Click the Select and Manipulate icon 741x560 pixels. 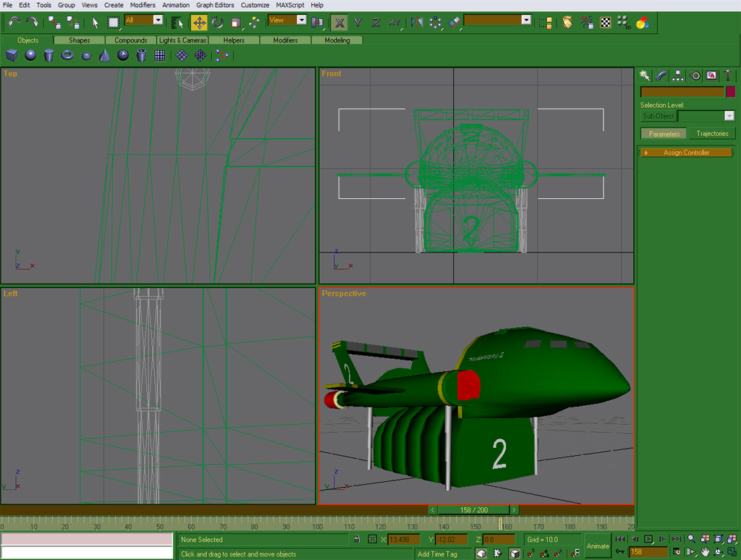(x=254, y=22)
